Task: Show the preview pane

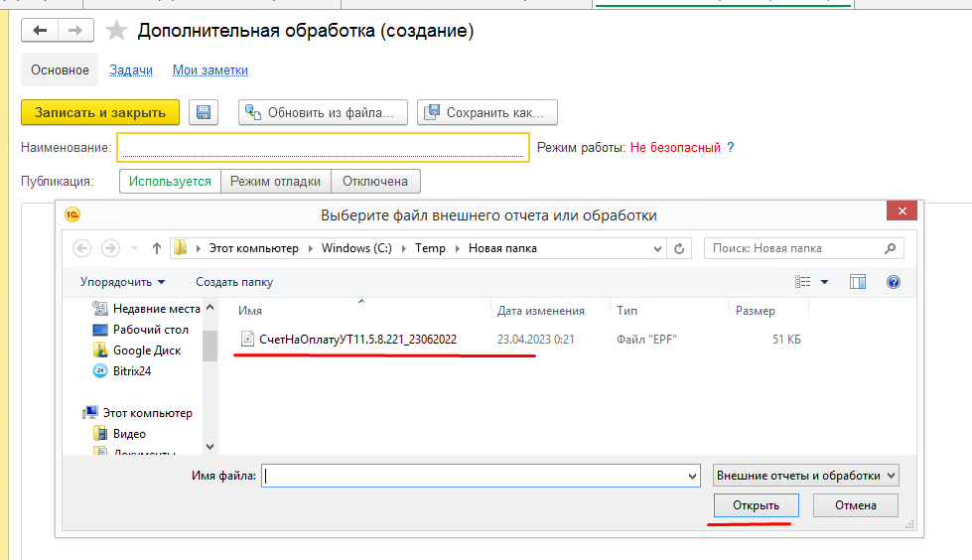Action: (858, 282)
